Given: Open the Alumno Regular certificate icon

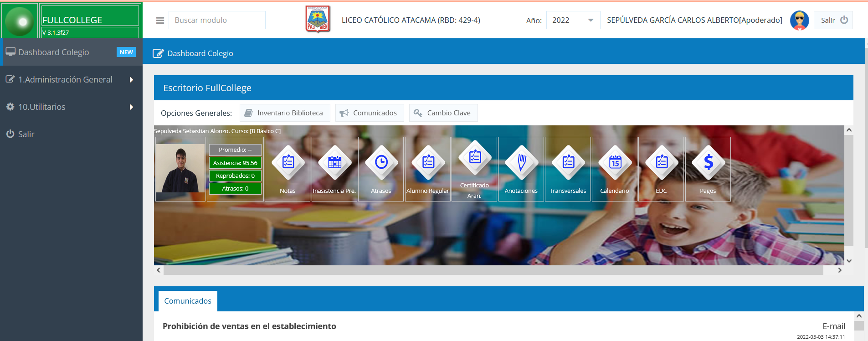Looking at the screenshot, I should 428,162.
